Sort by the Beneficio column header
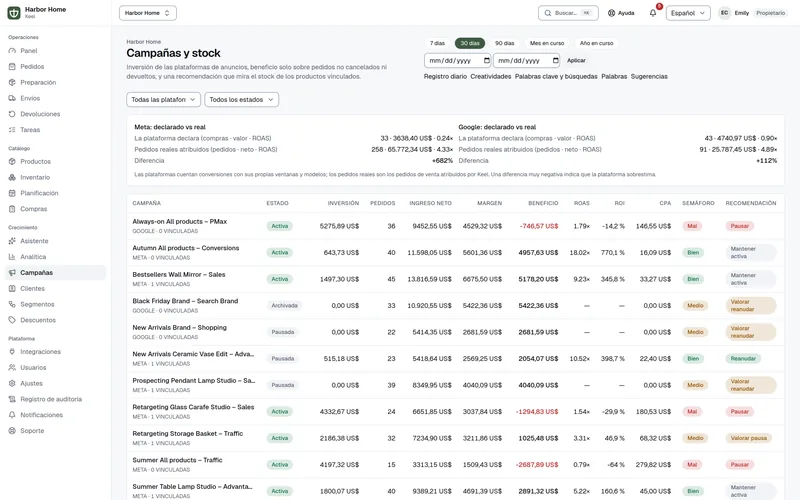Viewport: 800px width, 500px height. (x=543, y=203)
